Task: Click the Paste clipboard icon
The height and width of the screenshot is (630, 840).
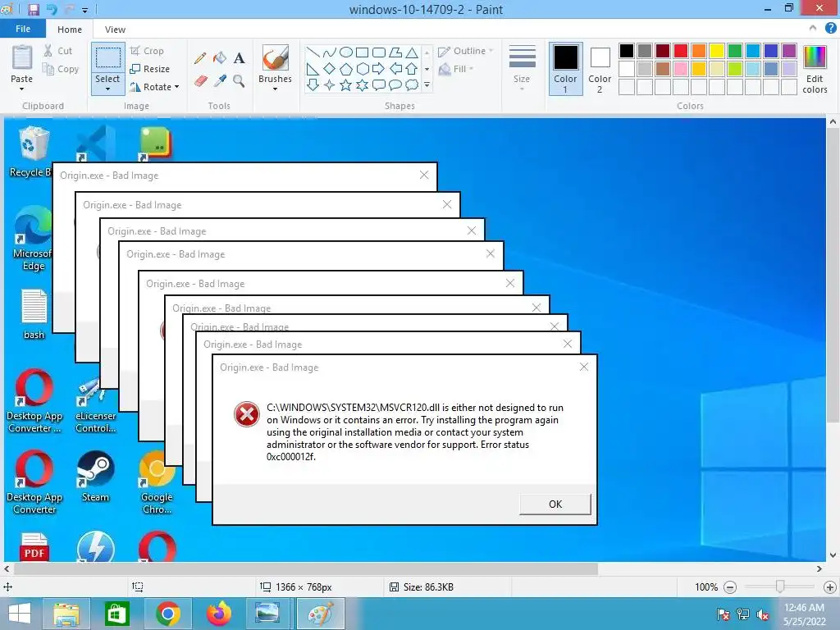Action: [22, 58]
